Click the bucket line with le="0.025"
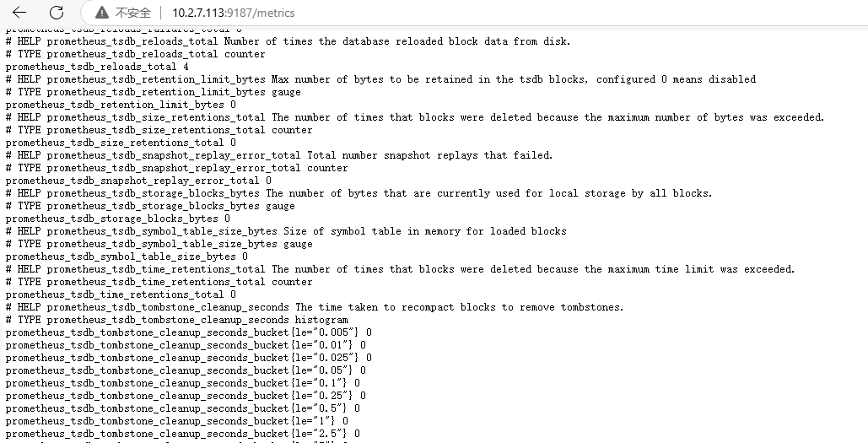This screenshot has height=443, width=868. coord(188,358)
